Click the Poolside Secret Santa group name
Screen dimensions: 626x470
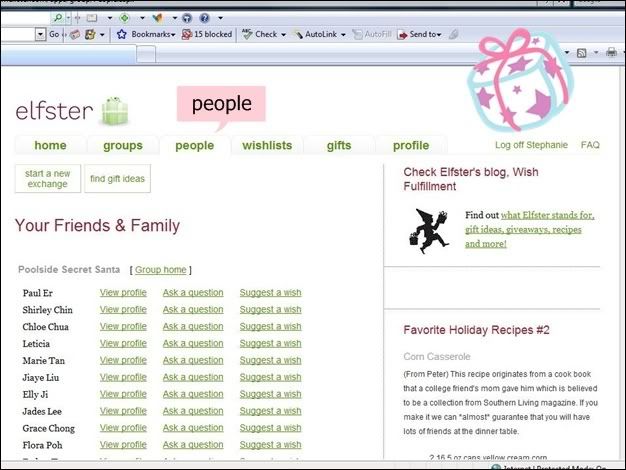[69, 270]
